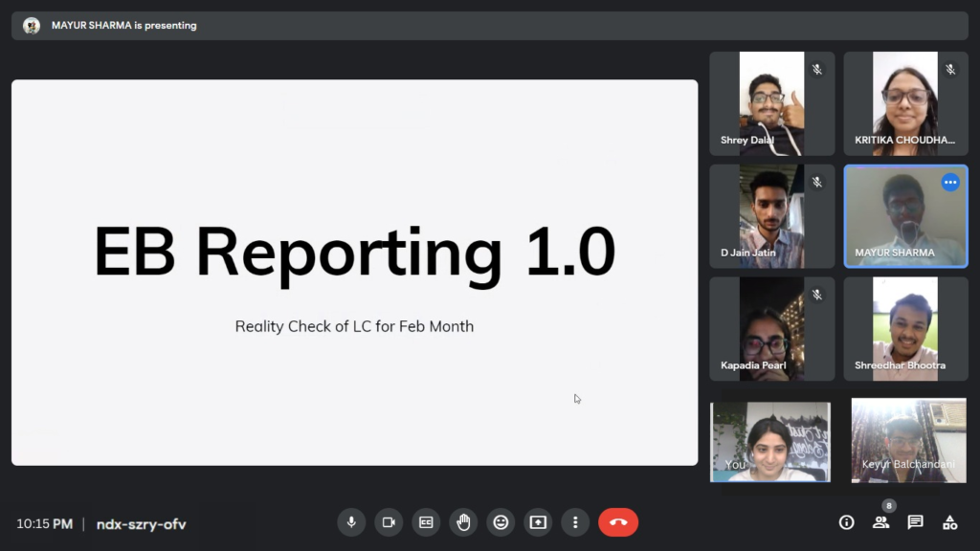Enable closed captions
The image size is (980, 551).
[x=426, y=522]
